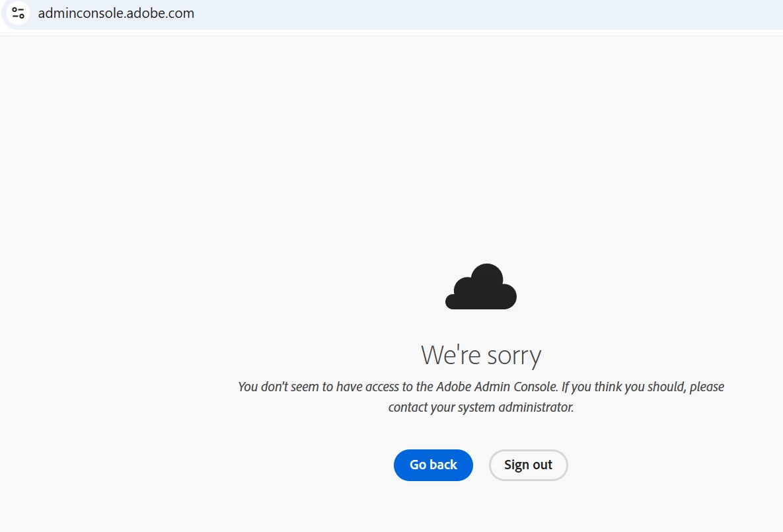The image size is (783, 532).
Task: Click the blue Go back button
Action: click(433, 465)
